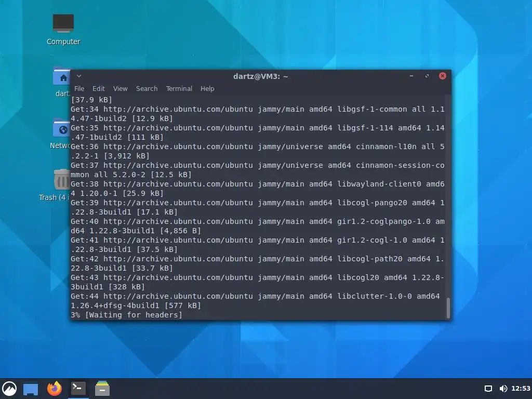
Task: Click the 'Get:40' gir1.2-coglpango-1.0 line
Action: pyautogui.click(x=258, y=221)
